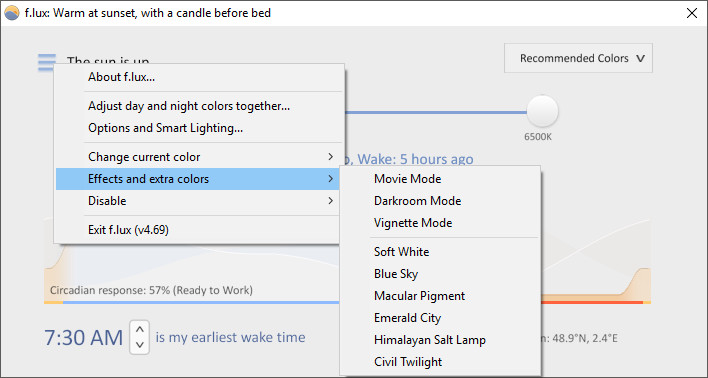The width and height of the screenshot is (708, 378).
Task: Click the 7:30 AM wake time
Action: (84, 337)
